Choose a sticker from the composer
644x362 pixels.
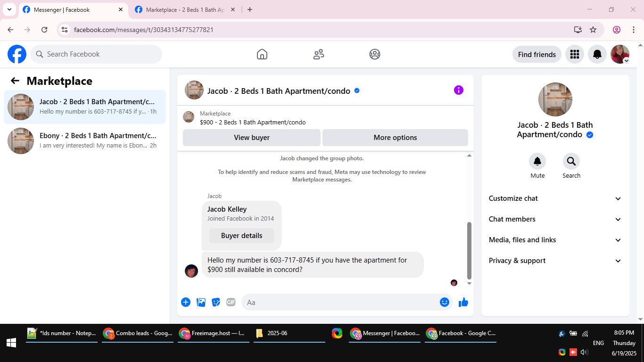pyautogui.click(x=216, y=302)
